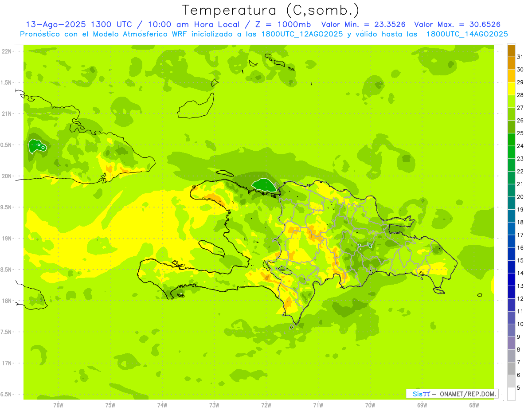The height and width of the screenshot is (411, 532).
Task: Click the legend value "30"
Action: tap(520, 70)
